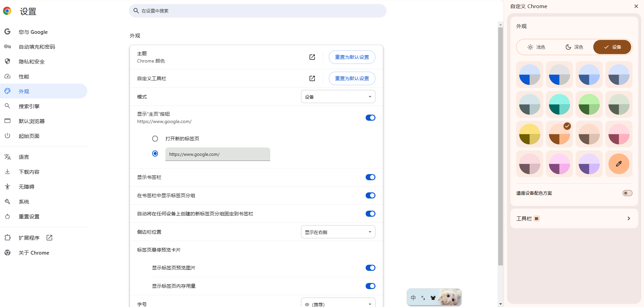Pick the yellow theme color swatch
This screenshot has height=307, width=644.
click(529, 134)
